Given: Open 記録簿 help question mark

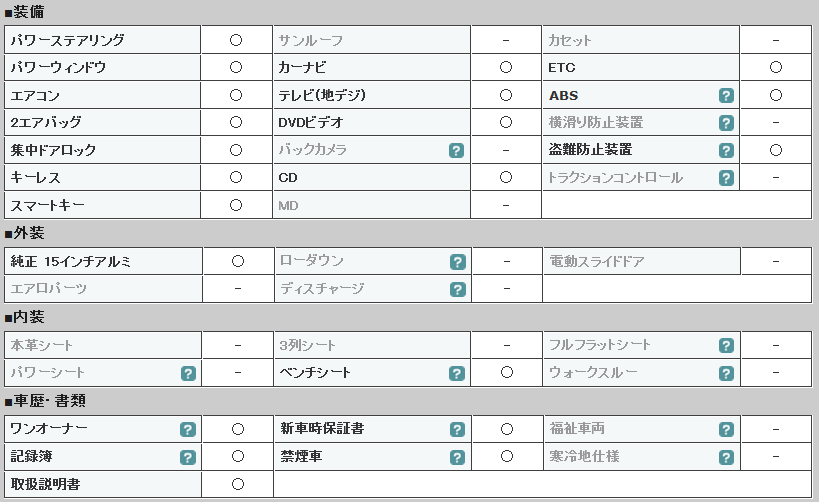Looking at the screenshot, I should [x=188, y=457].
